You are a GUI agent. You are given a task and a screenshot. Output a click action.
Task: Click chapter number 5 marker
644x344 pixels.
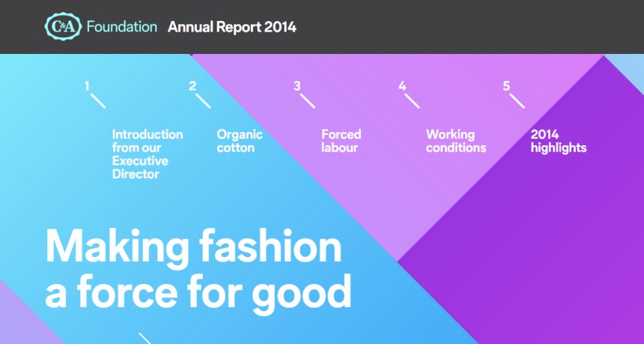coord(506,86)
